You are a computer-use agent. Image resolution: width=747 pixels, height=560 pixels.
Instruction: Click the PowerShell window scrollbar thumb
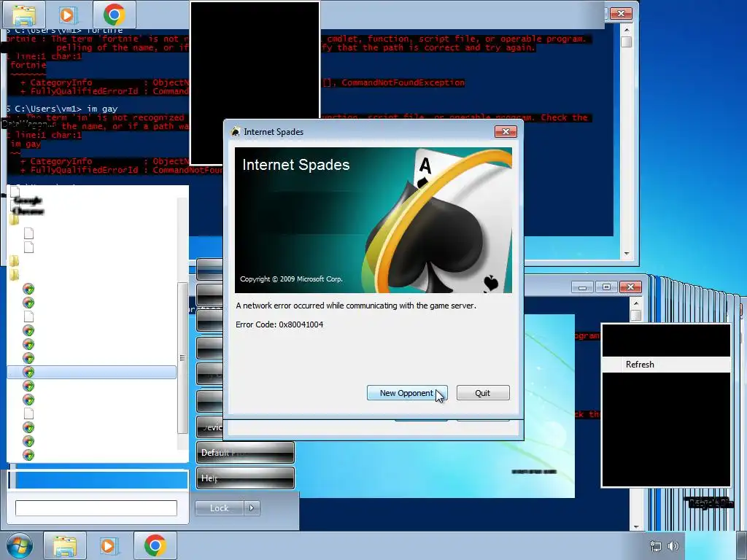click(627, 42)
